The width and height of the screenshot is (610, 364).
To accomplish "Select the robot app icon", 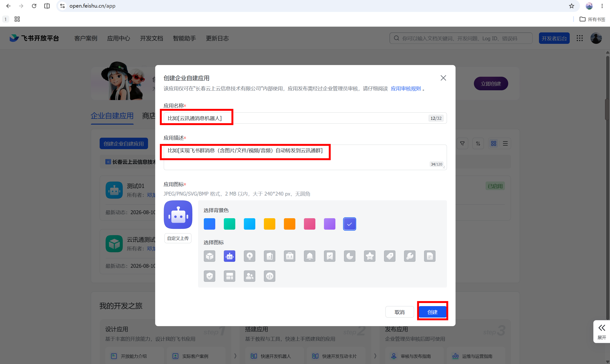I will pos(229,256).
